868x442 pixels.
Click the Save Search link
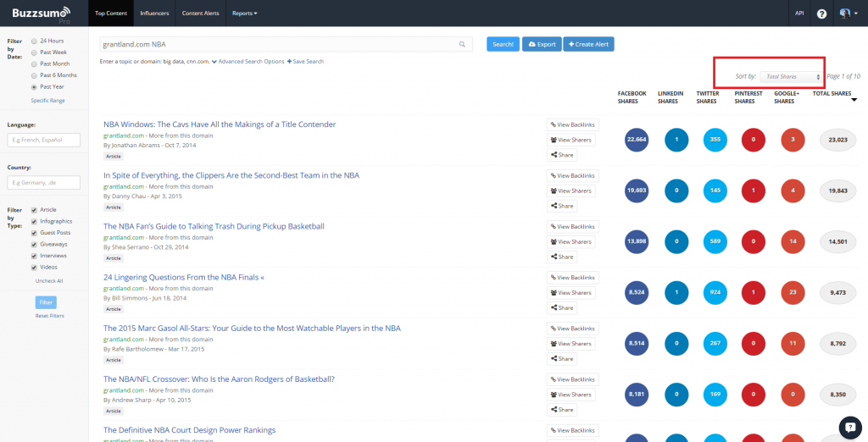click(305, 62)
